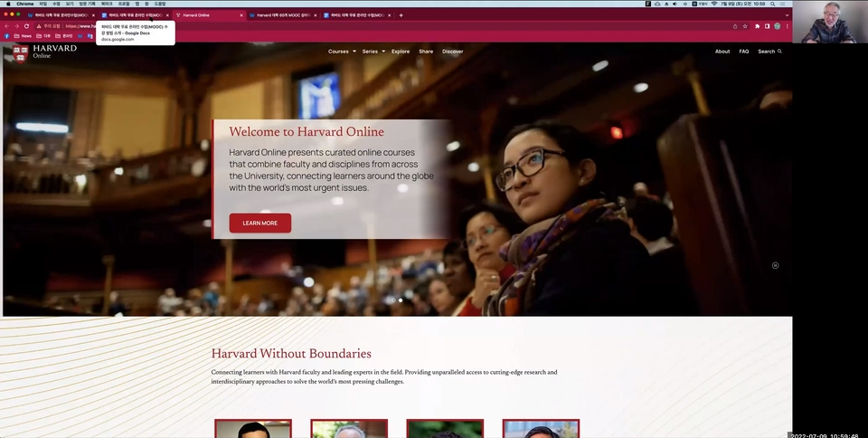Open macOS Control Center icon

(782, 4)
